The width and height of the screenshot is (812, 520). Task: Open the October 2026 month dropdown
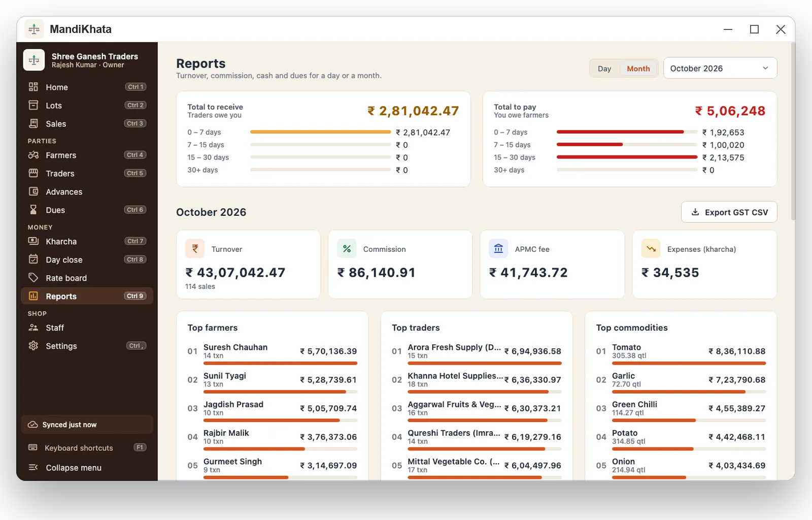[x=720, y=68]
